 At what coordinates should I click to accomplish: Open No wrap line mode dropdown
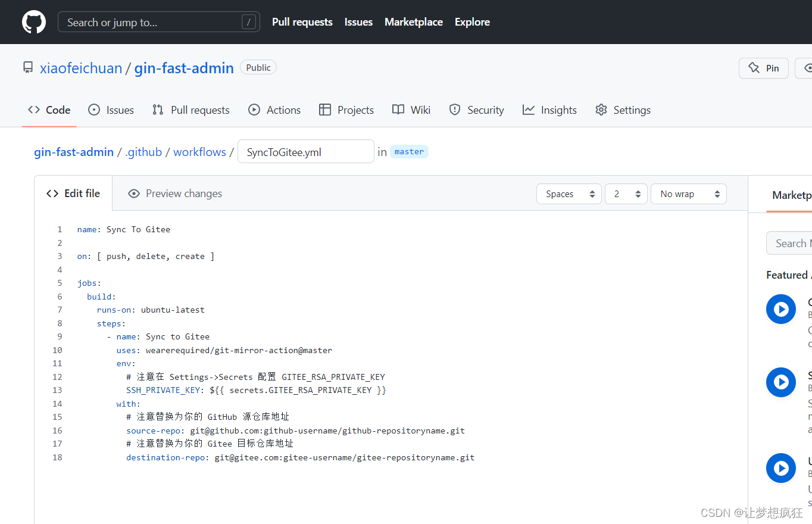pyautogui.click(x=689, y=194)
